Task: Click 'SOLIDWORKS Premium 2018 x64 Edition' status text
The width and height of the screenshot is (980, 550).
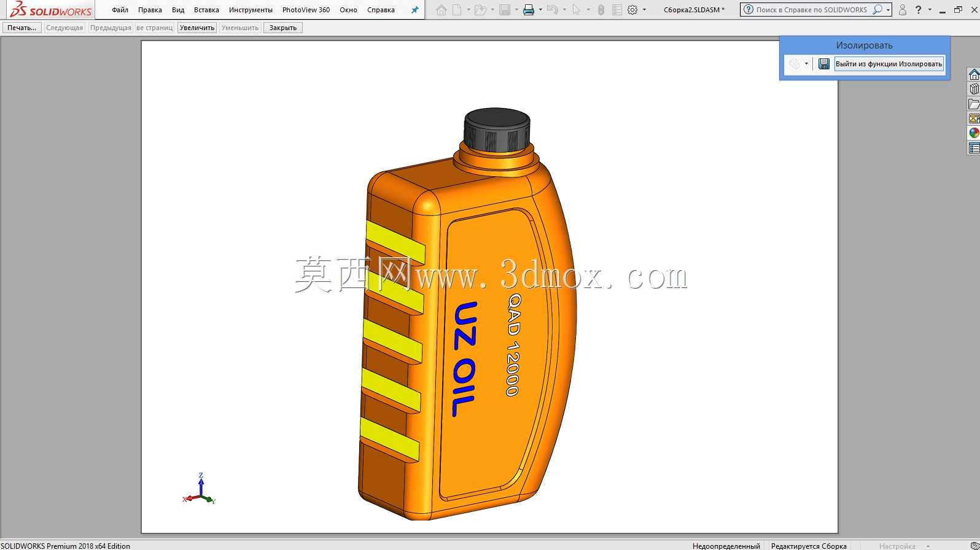Action: (65, 546)
